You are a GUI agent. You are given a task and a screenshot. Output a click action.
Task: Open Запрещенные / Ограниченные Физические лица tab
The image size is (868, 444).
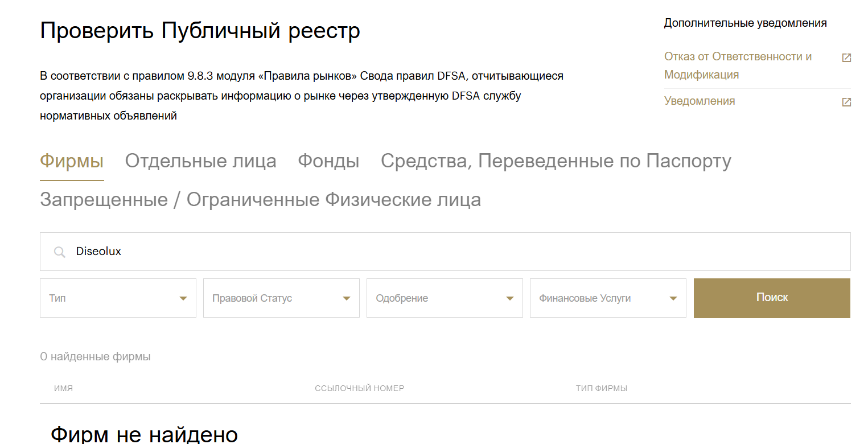coord(260,200)
